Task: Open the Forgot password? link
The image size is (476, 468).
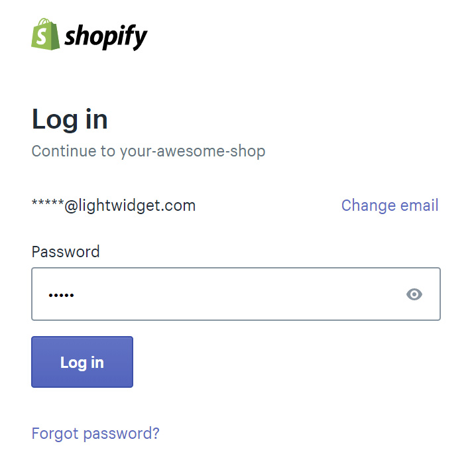Action: pyautogui.click(x=95, y=434)
